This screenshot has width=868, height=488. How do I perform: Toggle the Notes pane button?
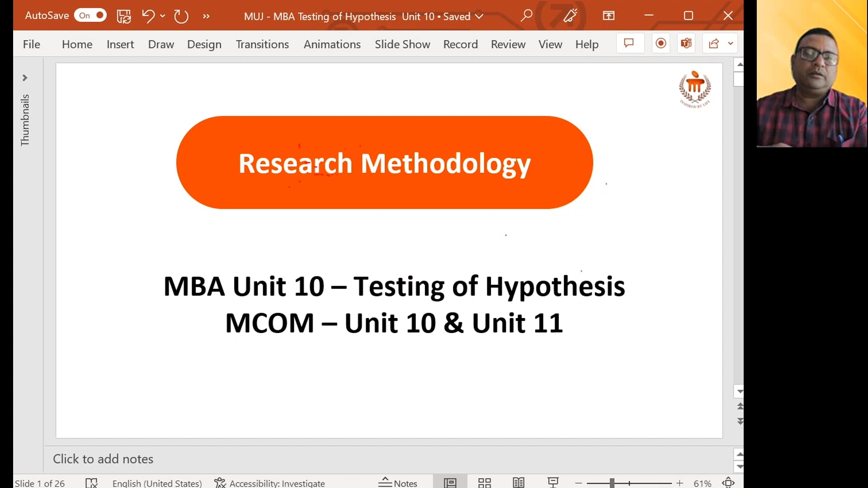click(398, 483)
